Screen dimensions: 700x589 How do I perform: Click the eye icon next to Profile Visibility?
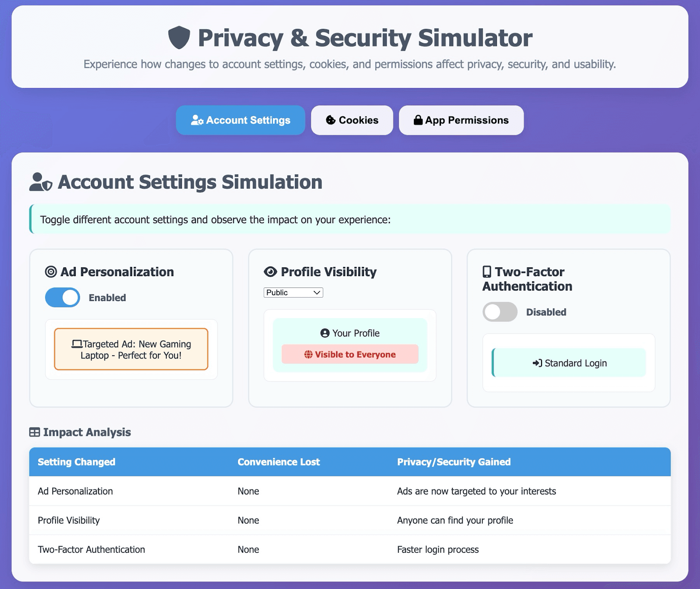tap(270, 272)
